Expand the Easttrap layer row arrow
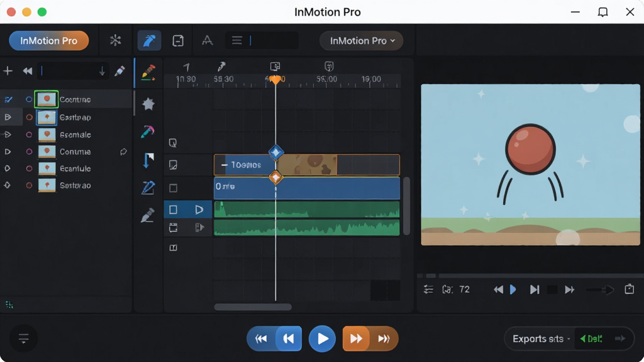This screenshot has width=644, height=362. (8, 118)
